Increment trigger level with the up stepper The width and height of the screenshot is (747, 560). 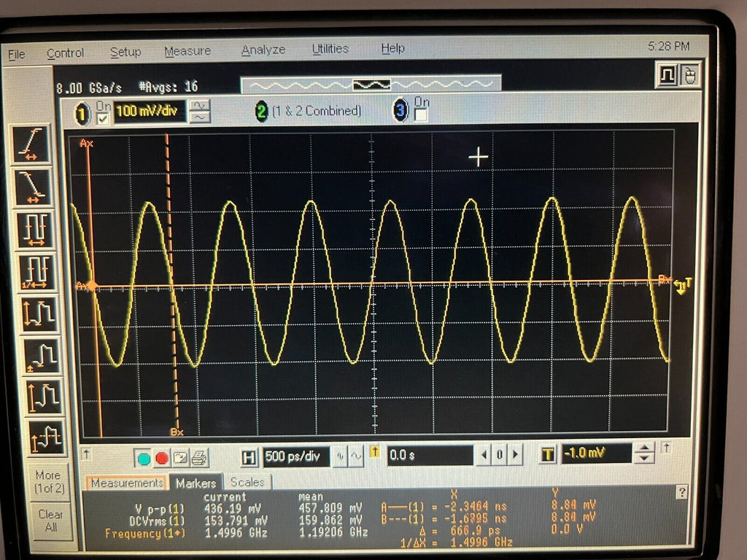(x=645, y=449)
